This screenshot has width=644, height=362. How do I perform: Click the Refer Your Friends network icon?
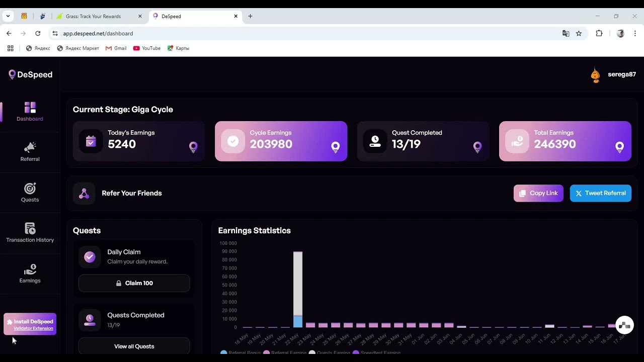(x=84, y=194)
